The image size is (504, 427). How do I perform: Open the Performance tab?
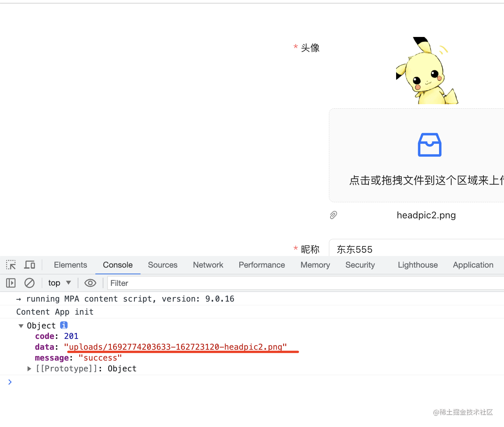[262, 265]
